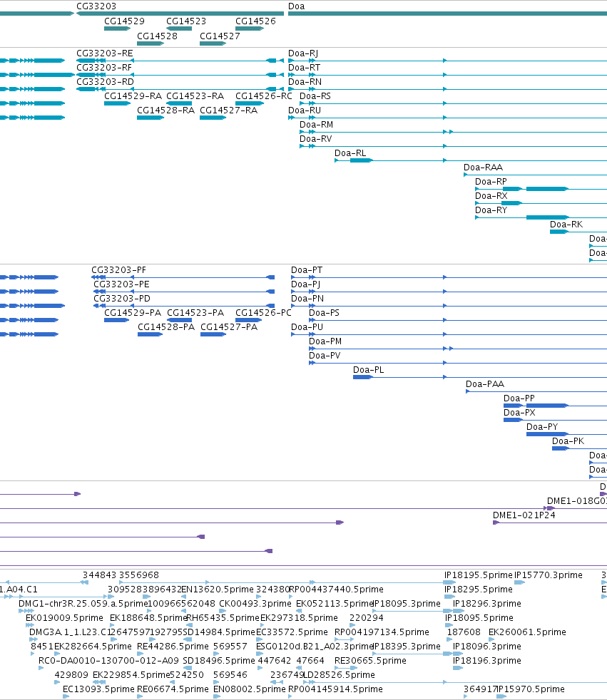The height and width of the screenshot is (700, 607).
Task: Click the Doa-PM protein label
Action: [325, 341]
